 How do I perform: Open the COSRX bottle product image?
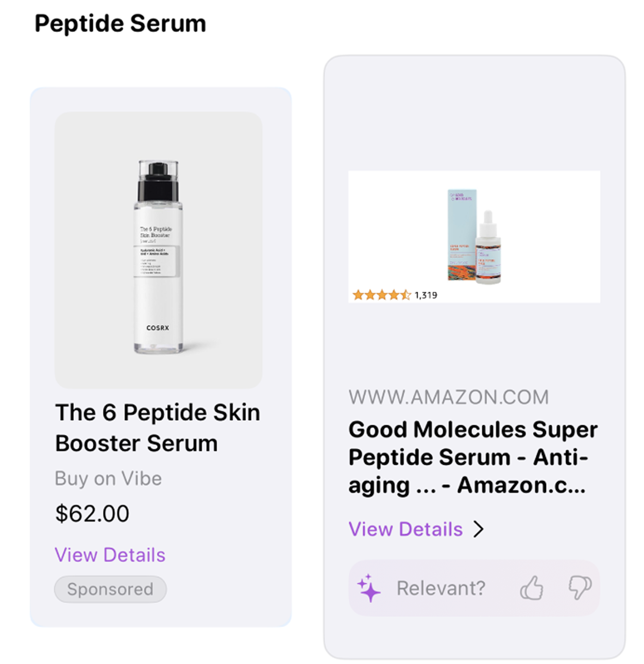click(x=158, y=250)
